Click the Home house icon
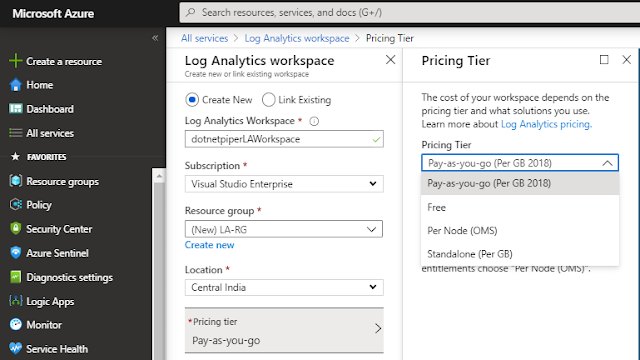The image size is (640, 360). point(16,85)
